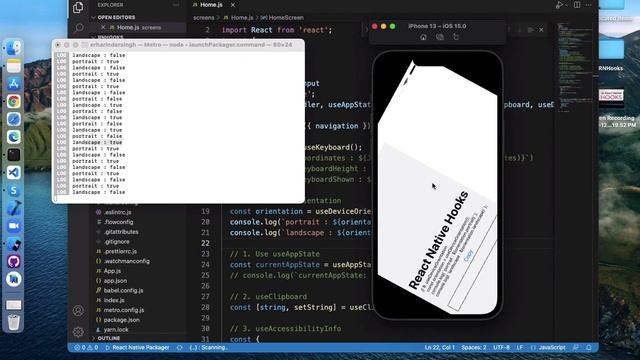This screenshot has height=360, width=640.
Task: Launch Notes from the Dock
Action: point(13,66)
